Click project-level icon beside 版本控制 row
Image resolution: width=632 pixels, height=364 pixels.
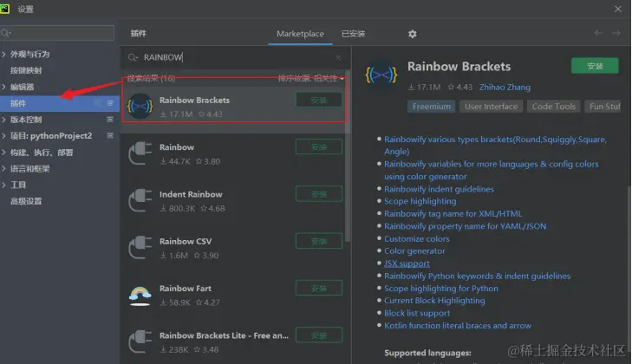109,120
